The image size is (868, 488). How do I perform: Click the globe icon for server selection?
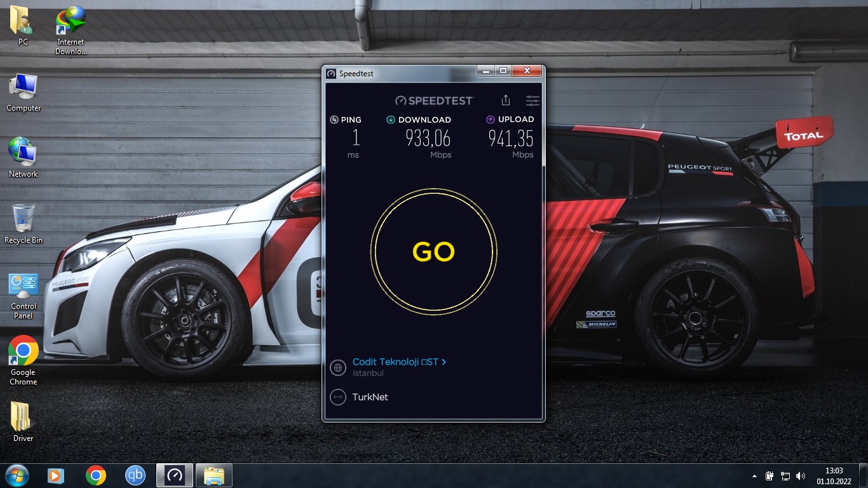click(338, 367)
